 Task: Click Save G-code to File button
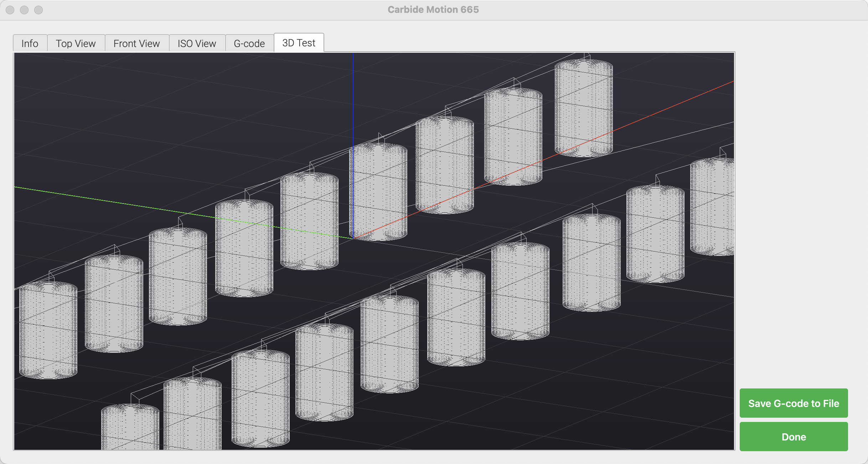(794, 403)
